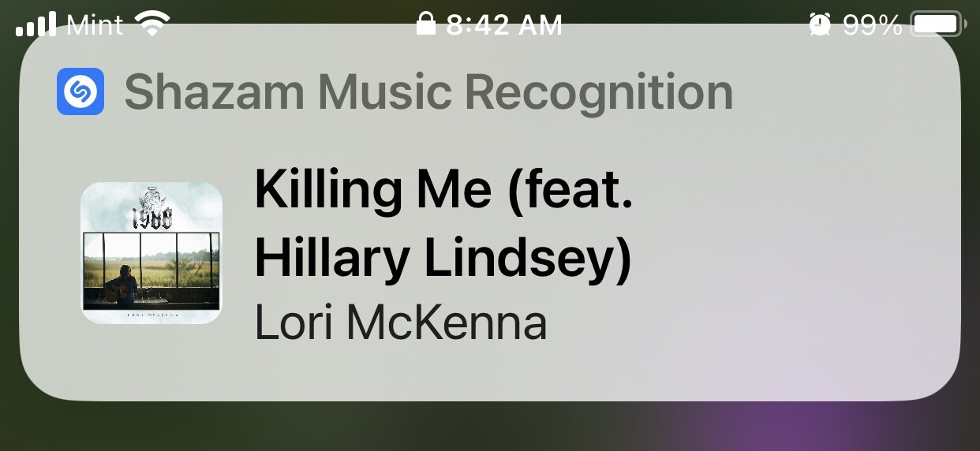Tap the Wi-Fi status icon
Image resolution: width=980 pixels, height=451 pixels.
pyautogui.click(x=152, y=24)
